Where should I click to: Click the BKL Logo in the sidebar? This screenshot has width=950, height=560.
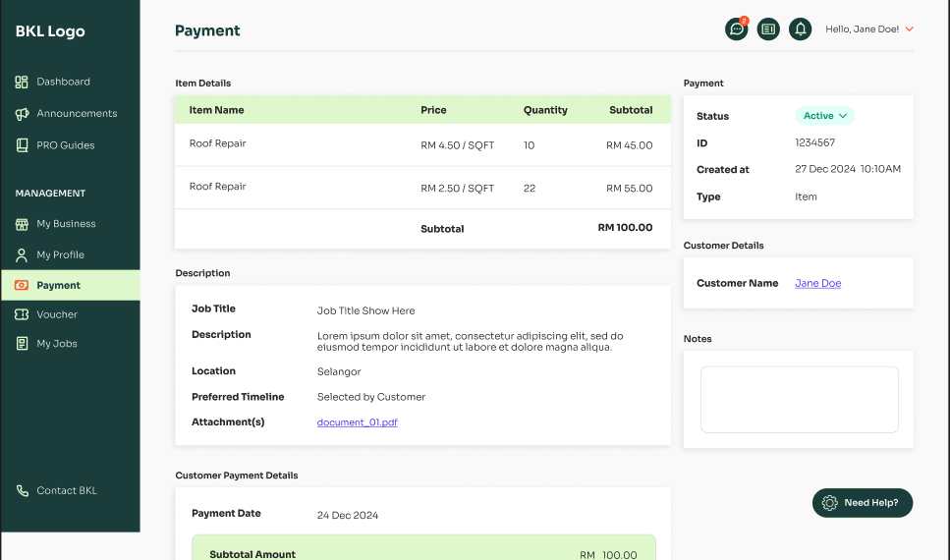click(x=50, y=31)
